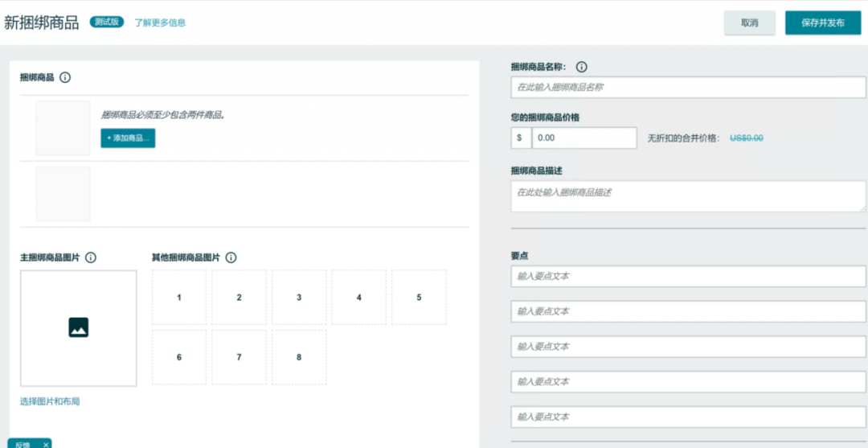Click info icon next to 其他捆绑商品图片

pos(231,257)
